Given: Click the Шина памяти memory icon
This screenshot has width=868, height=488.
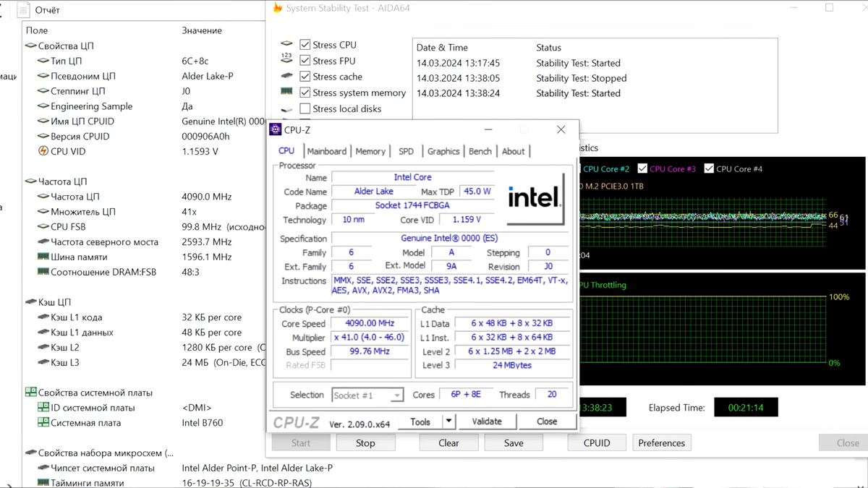Looking at the screenshot, I should point(43,257).
